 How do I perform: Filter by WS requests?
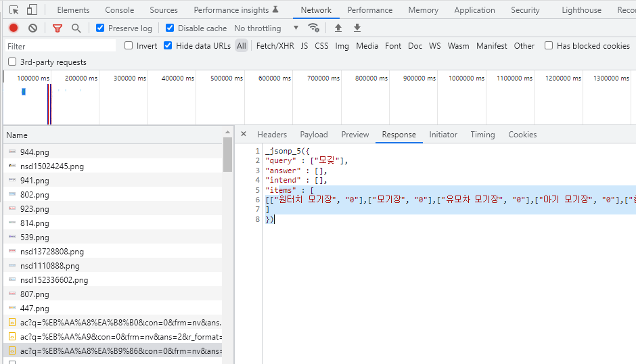(434, 46)
